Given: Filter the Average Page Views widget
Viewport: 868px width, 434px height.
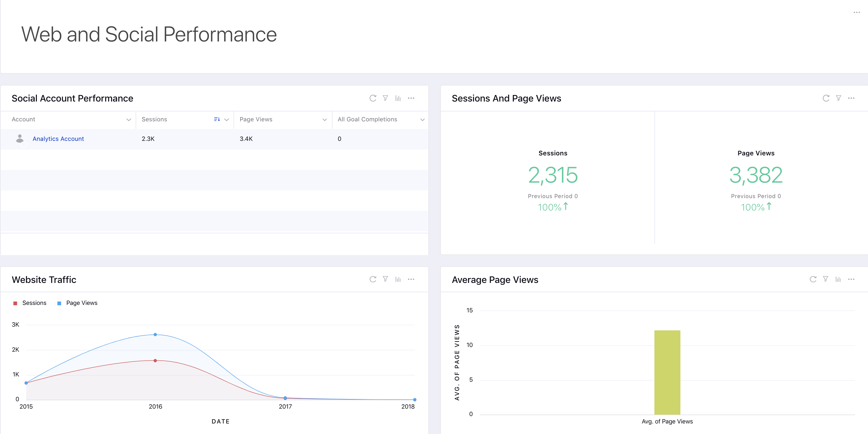Looking at the screenshot, I should pos(826,279).
